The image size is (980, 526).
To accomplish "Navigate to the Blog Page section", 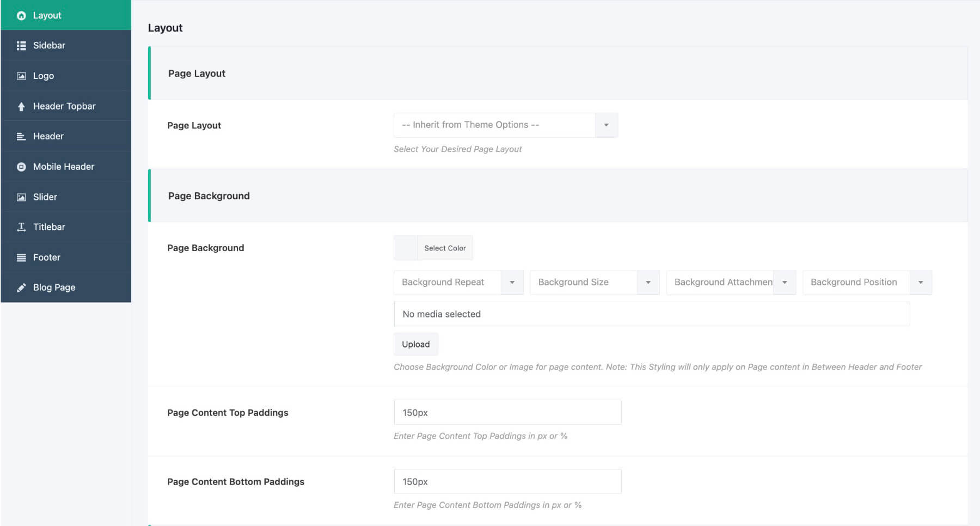I will pos(54,287).
